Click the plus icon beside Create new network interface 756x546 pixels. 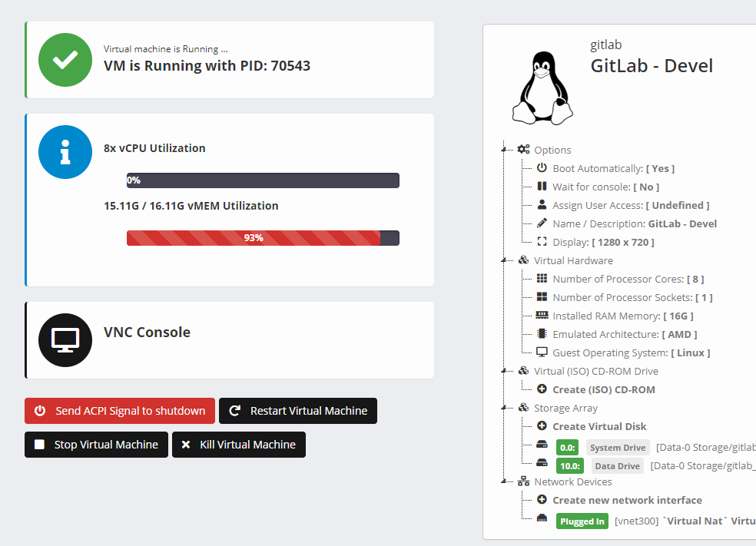pos(542,499)
